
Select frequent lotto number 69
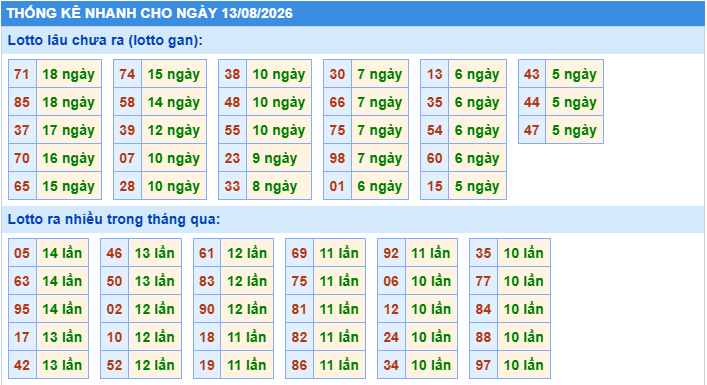299,253
